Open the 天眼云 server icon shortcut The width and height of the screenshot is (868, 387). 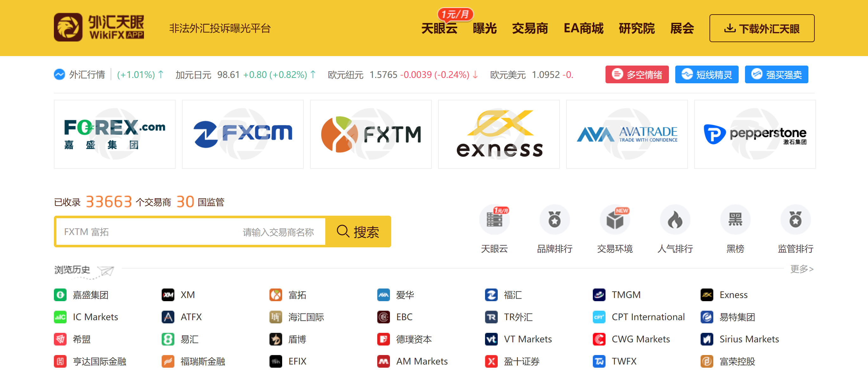click(x=494, y=220)
